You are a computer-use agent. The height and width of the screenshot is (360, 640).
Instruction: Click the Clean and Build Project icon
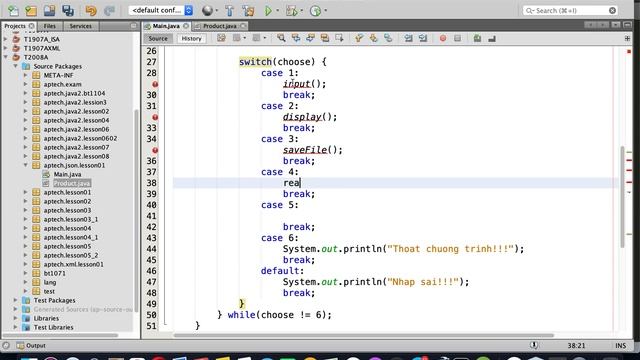coord(248,11)
